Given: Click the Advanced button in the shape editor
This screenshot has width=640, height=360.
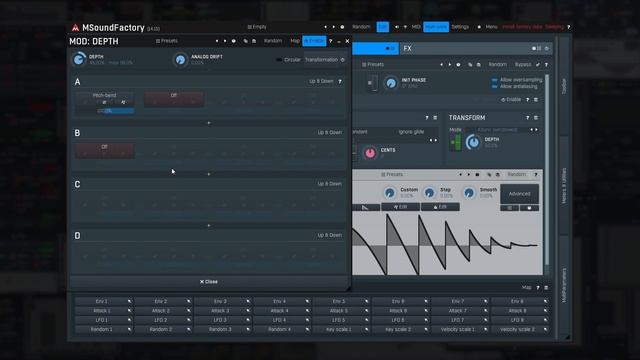Looking at the screenshot, I should click(519, 194).
